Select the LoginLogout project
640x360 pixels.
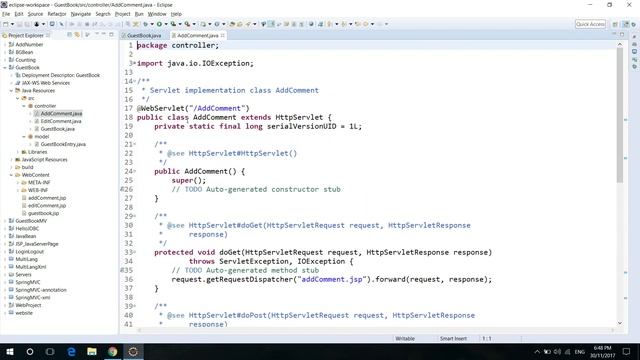[29, 252]
